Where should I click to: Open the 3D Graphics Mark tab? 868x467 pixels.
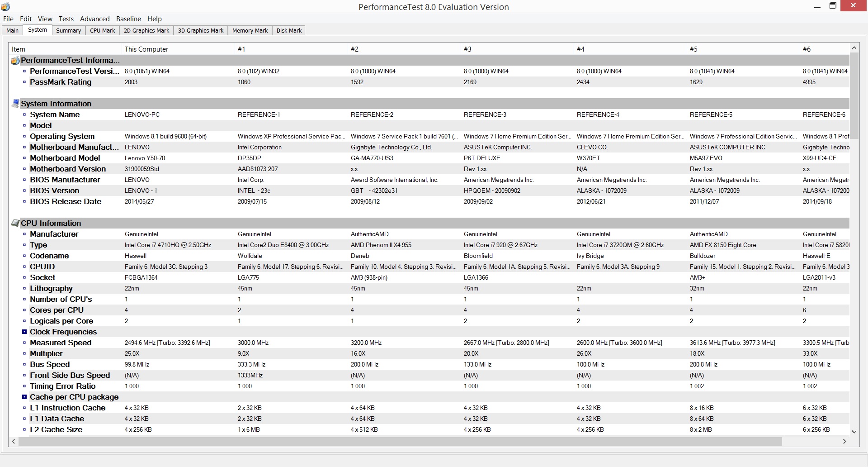click(201, 30)
